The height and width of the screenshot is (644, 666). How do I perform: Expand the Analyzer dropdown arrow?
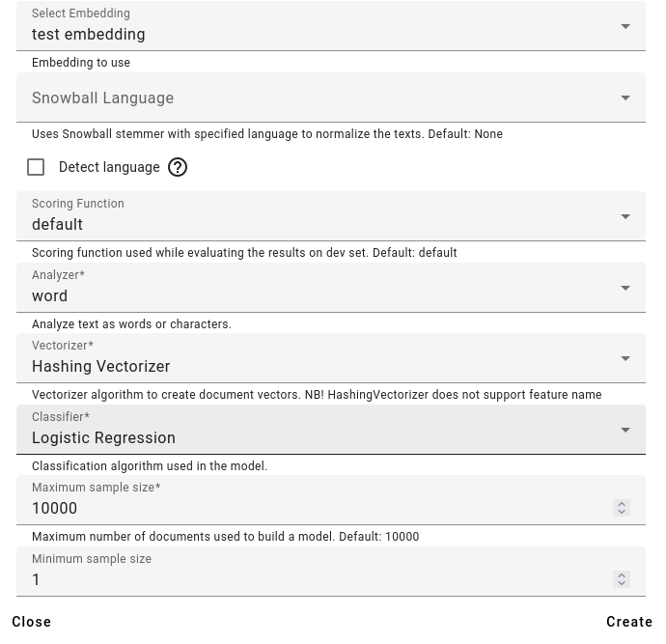pyautogui.click(x=625, y=289)
